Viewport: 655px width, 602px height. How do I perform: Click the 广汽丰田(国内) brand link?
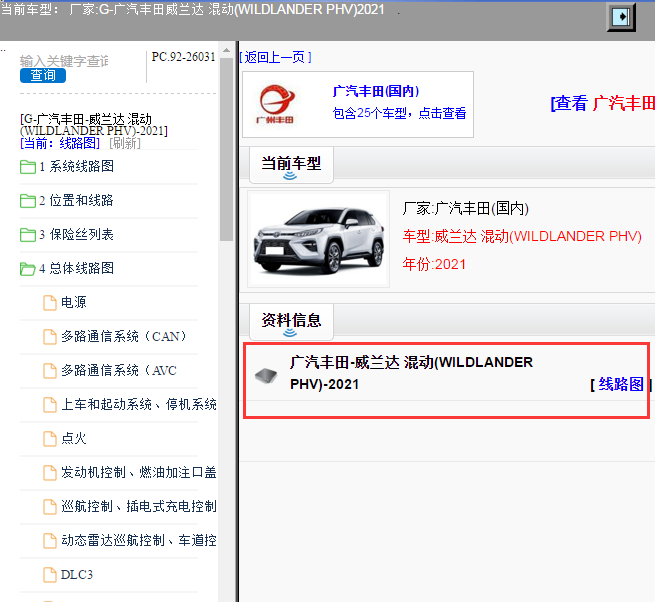click(x=376, y=91)
